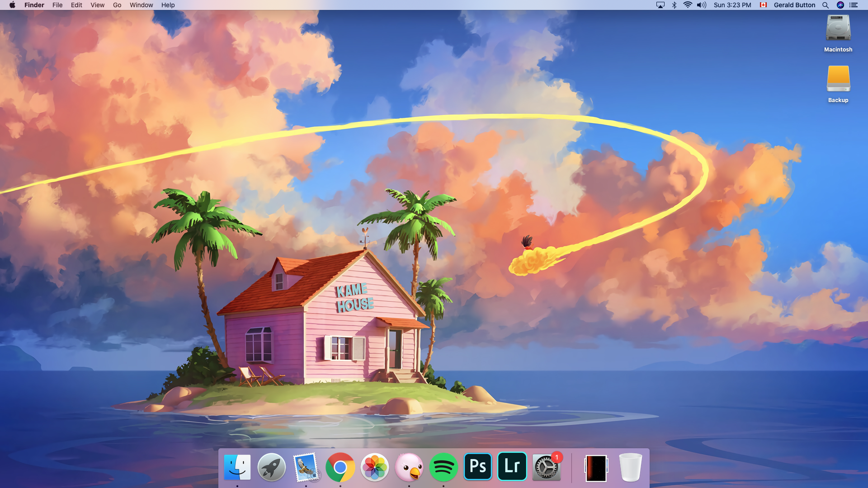Click the Gerald Button user name
Viewport: 868px width, 488px height.
click(794, 5)
